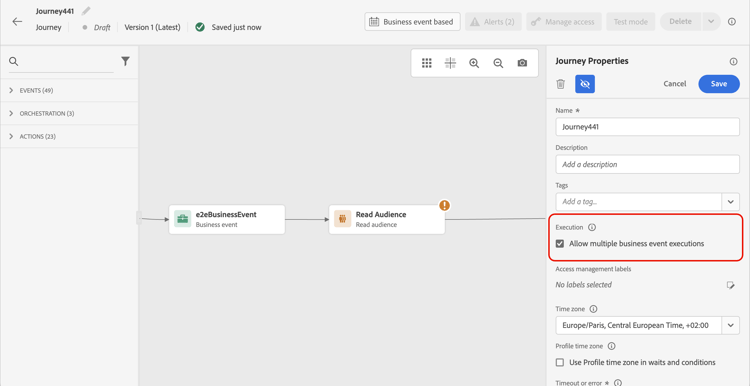This screenshot has height=386, width=750.
Task: Zoom in on the canvas
Action: click(474, 63)
